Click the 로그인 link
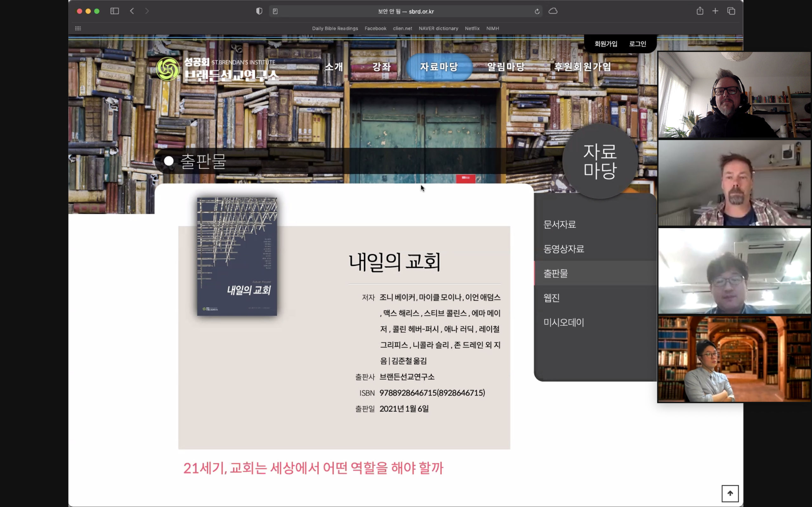This screenshot has width=812, height=507. pyautogui.click(x=637, y=44)
